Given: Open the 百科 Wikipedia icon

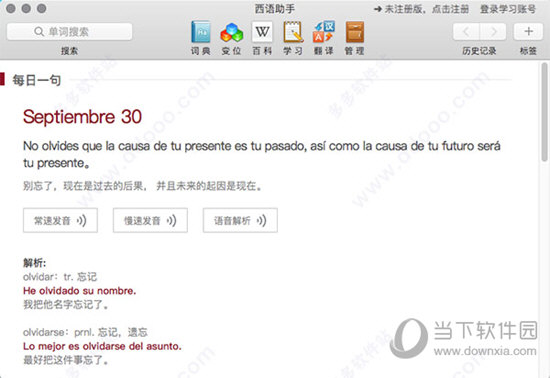Looking at the screenshot, I should tap(262, 32).
